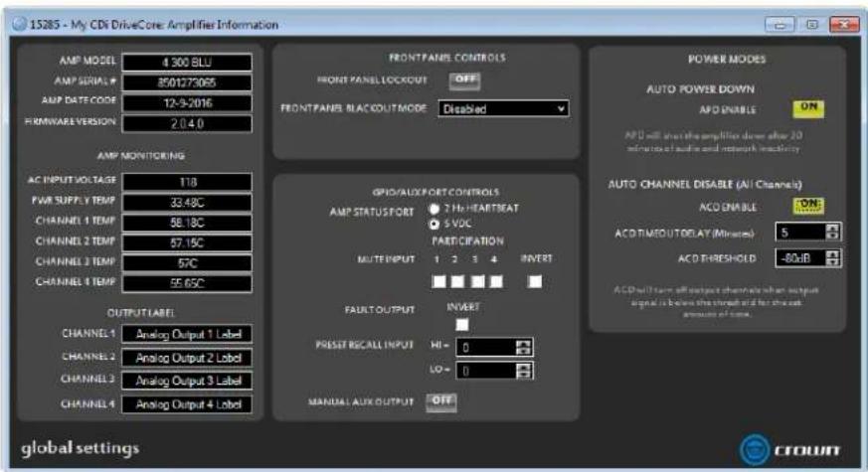
Task: Click Amp Serial number value field
Action: coord(187,82)
